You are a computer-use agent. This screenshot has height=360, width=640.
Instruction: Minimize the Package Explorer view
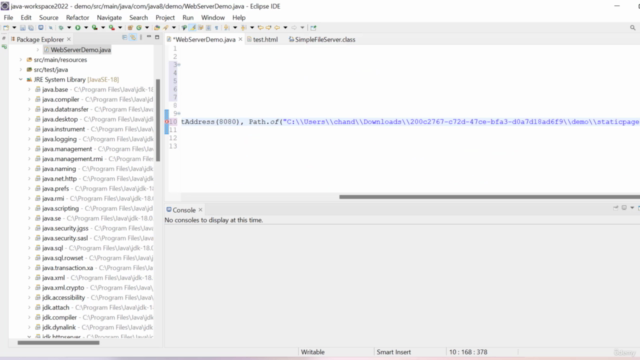pos(149,37)
